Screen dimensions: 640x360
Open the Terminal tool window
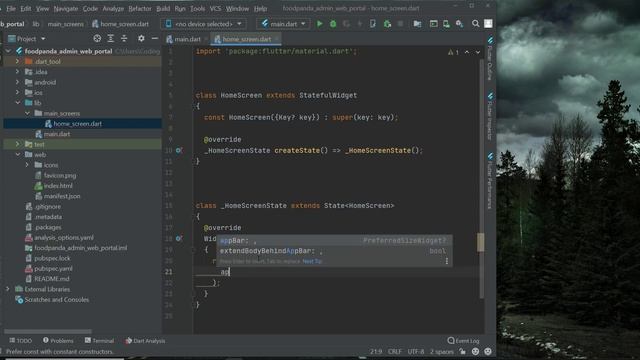tap(99, 340)
